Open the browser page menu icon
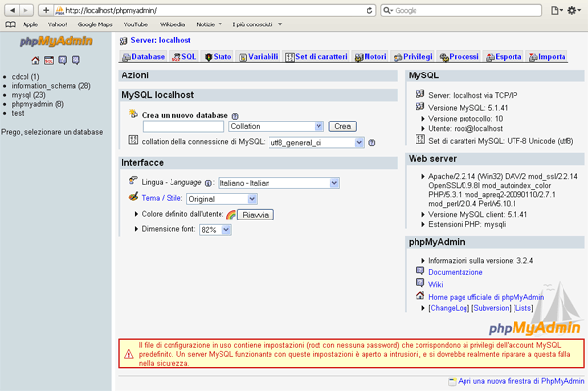The height and width of the screenshot is (391, 588). (557, 10)
